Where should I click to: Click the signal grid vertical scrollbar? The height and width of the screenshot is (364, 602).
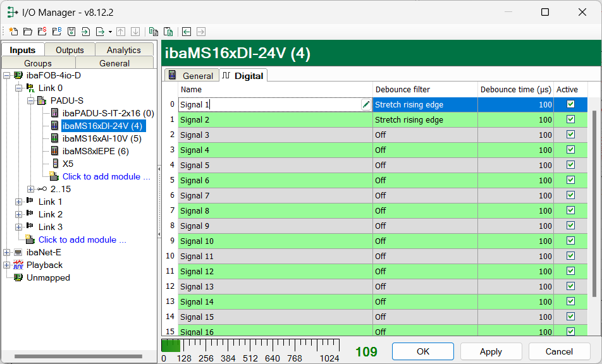click(x=593, y=202)
